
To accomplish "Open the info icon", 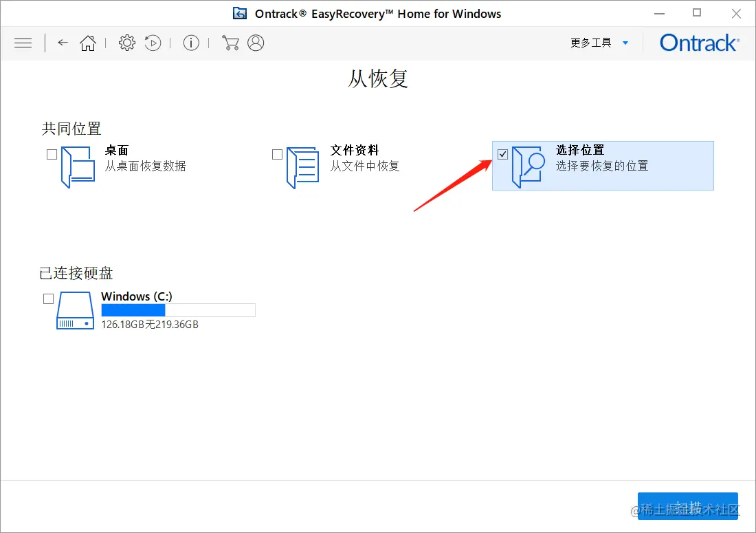I will pos(191,43).
